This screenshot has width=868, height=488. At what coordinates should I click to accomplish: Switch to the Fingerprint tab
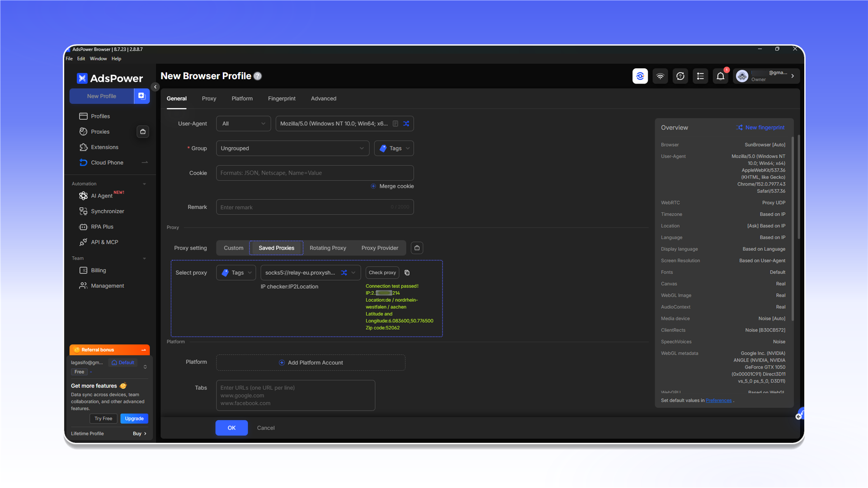coord(282,99)
